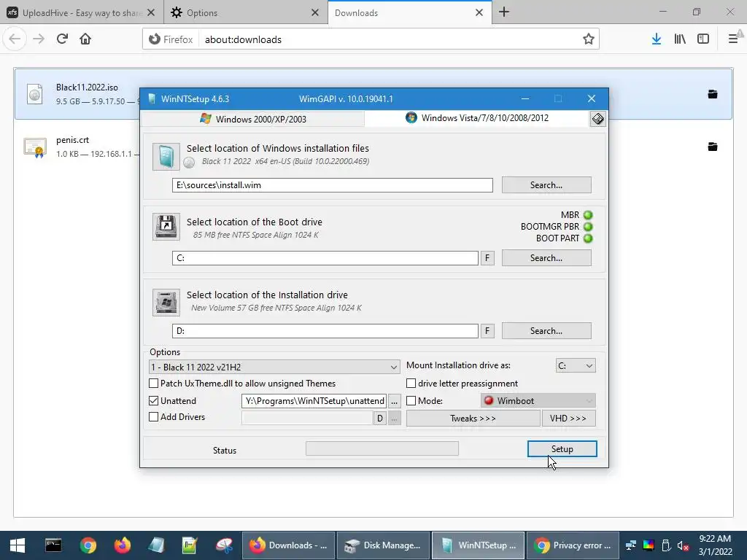
Task: Open Windows Start menu
Action: click(18, 545)
